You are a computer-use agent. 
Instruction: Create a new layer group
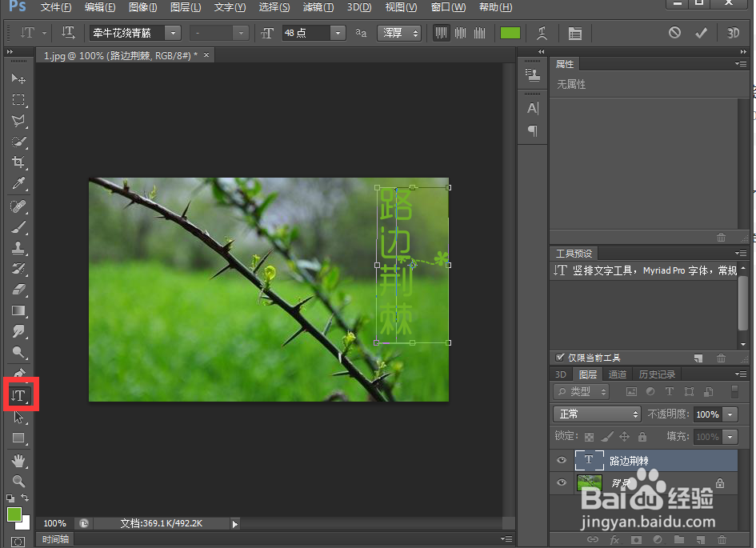pos(679,539)
